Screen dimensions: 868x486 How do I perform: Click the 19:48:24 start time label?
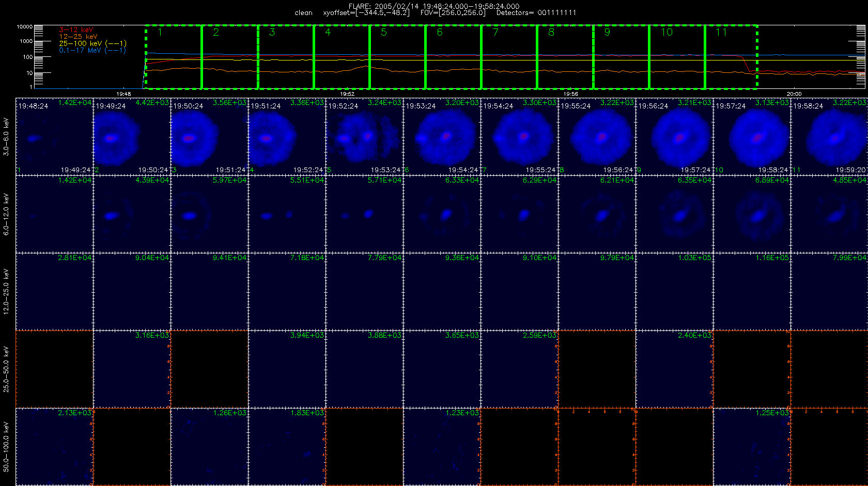pyautogui.click(x=33, y=106)
